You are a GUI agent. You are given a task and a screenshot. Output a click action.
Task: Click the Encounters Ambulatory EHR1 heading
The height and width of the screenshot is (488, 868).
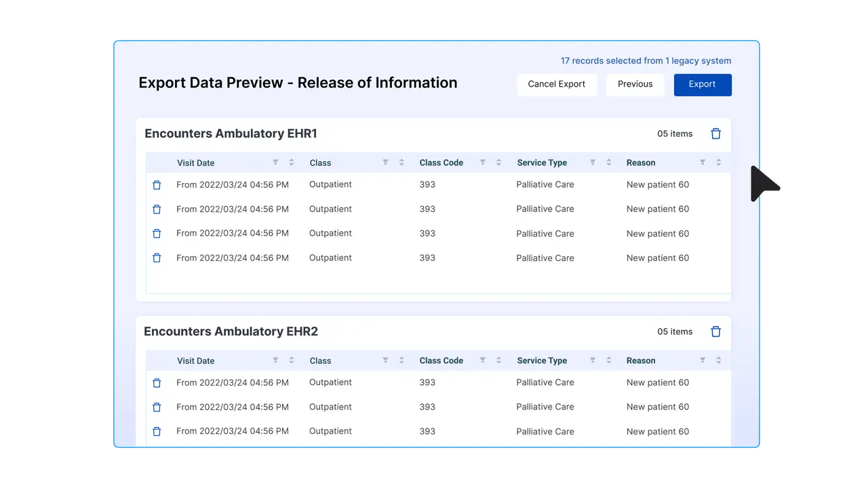(231, 134)
